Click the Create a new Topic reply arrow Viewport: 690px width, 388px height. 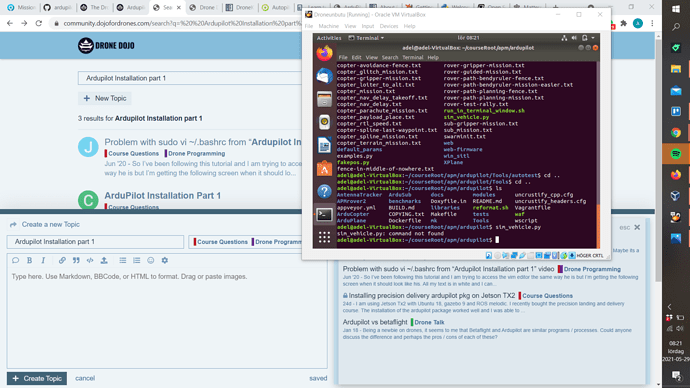point(13,224)
